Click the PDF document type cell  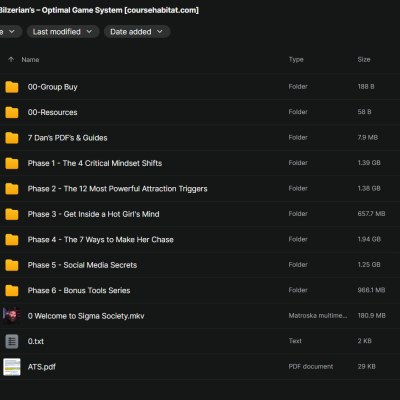tap(311, 366)
